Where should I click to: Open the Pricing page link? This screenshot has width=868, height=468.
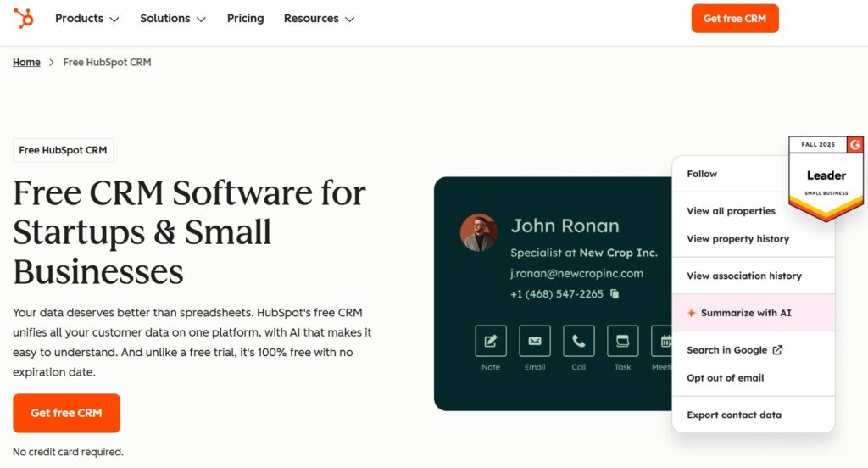(x=245, y=19)
